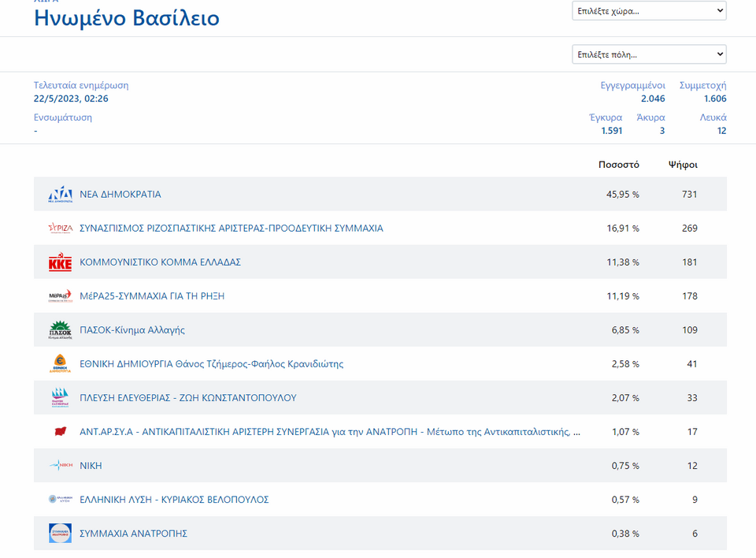756x558 pixels.
Task: Click the registered voters value '2.046'
Action: click(x=653, y=99)
